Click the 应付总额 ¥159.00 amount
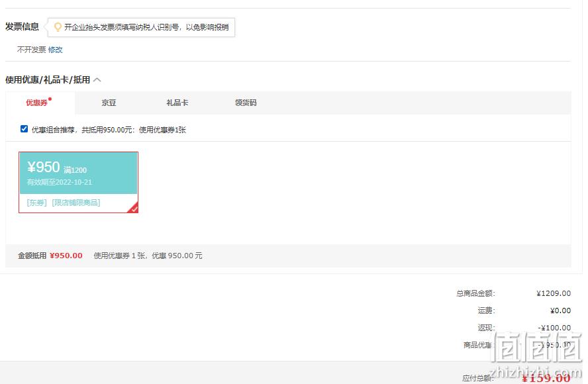The image size is (588, 384). [x=546, y=377]
